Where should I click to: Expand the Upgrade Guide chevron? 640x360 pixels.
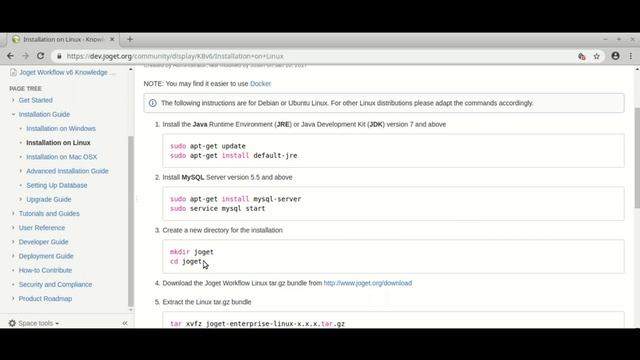(21, 199)
